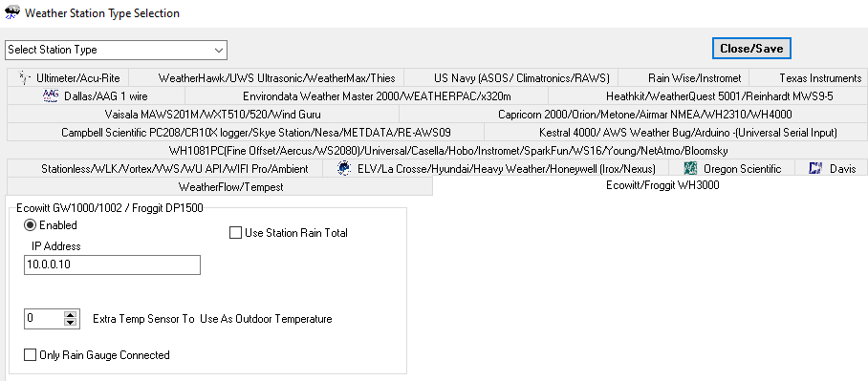Click the Davis tab icon
This screenshot has width=868, height=381.
click(814, 169)
